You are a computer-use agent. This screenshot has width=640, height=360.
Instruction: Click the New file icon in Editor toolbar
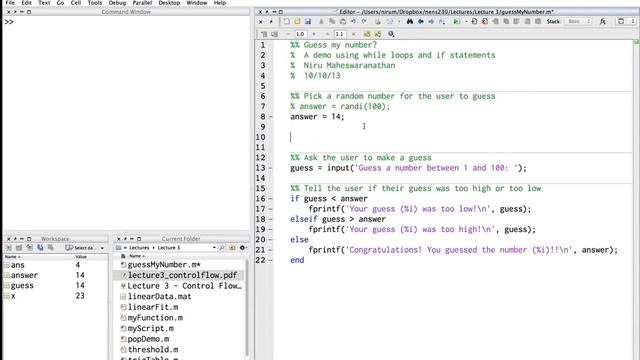point(287,22)
